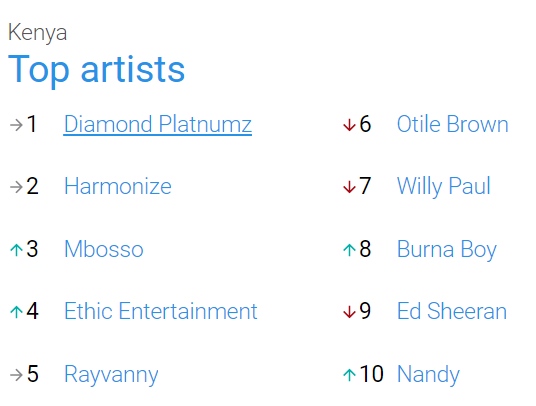Click the green up arrow at rank 3
The height and width of the screenshot is (406, 536).
coord(16,250)
